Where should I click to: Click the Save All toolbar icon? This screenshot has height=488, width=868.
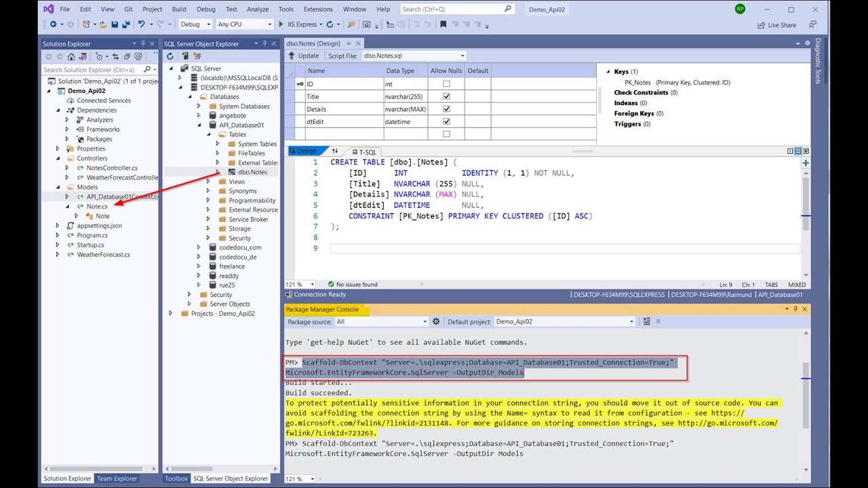pyautogui.click(x=125, y=24)
